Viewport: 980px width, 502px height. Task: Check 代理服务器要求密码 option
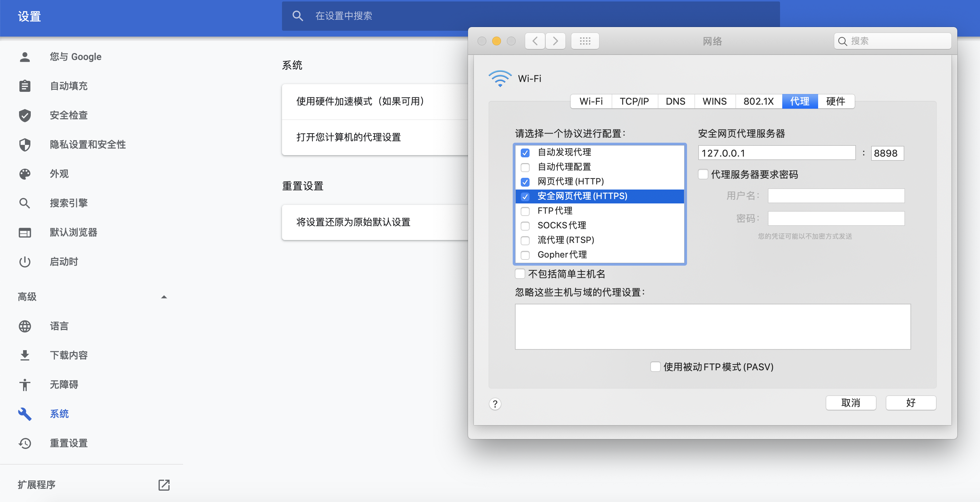(703, 175)
